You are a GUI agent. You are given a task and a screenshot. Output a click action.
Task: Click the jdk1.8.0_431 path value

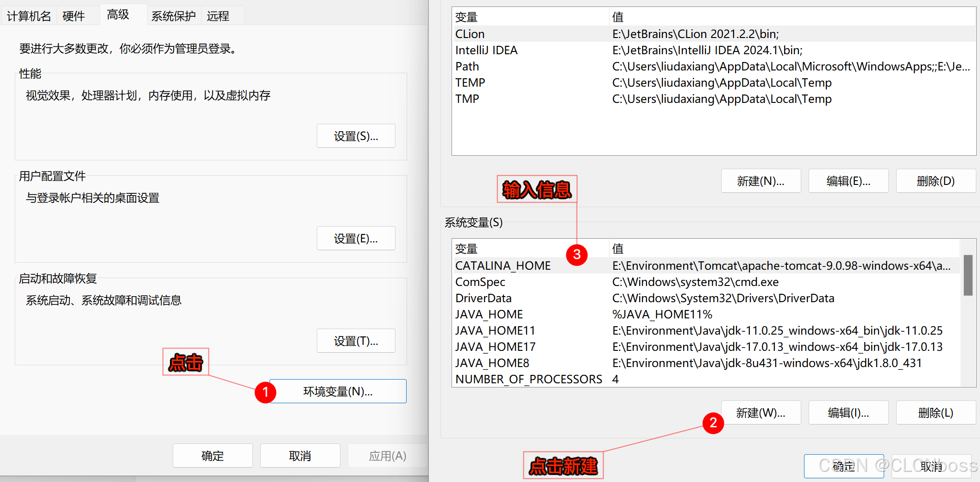pos(767,363)
